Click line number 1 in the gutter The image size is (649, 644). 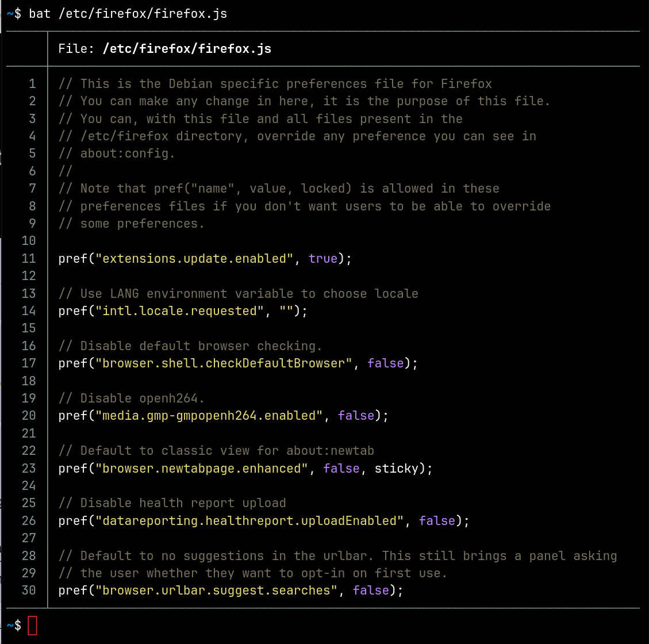[32, 84]
